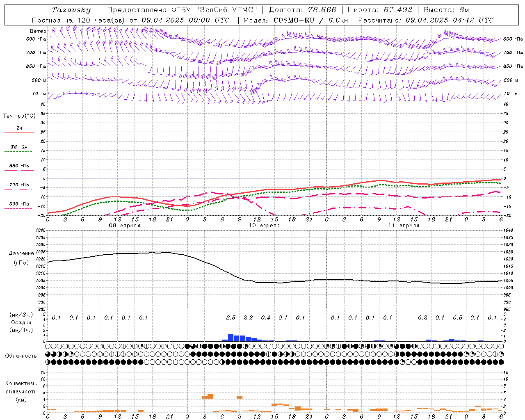The width and height of the screenshot is (525, 420).
Task: Select the "(мм/3ч.)" precipitation unit label
Action: [x=21, y=315]
